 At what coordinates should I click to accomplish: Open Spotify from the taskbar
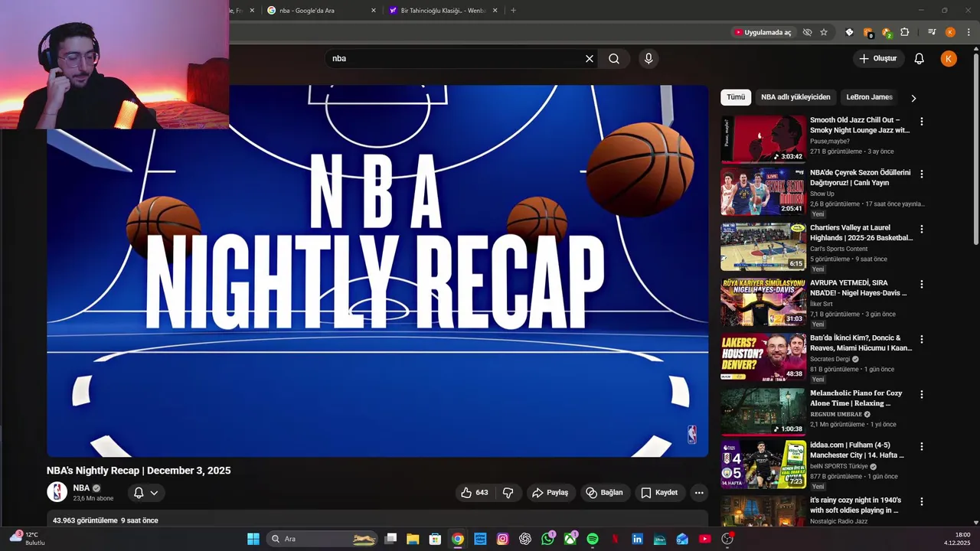593,539
